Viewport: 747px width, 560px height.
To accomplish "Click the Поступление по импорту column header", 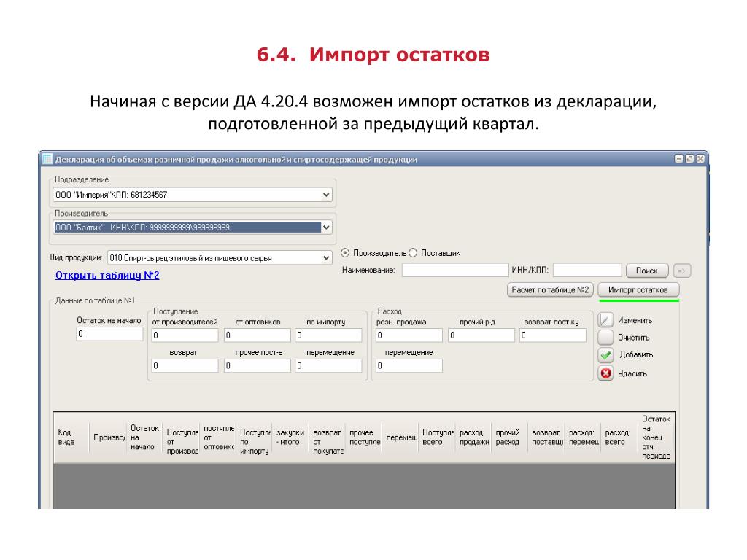I will coord(254,437).
